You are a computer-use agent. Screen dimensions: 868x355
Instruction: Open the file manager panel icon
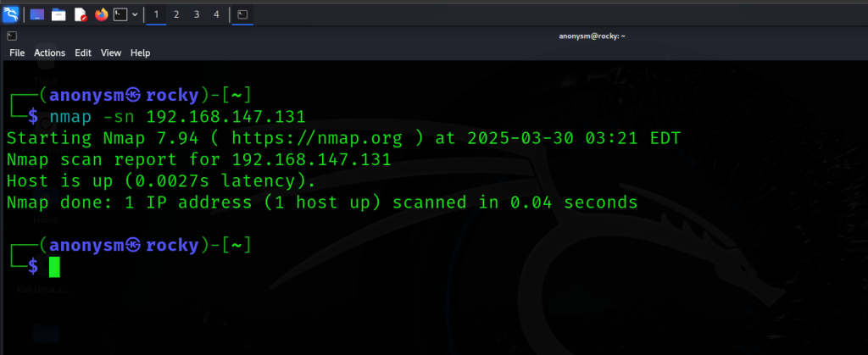(x=58, y=15)
